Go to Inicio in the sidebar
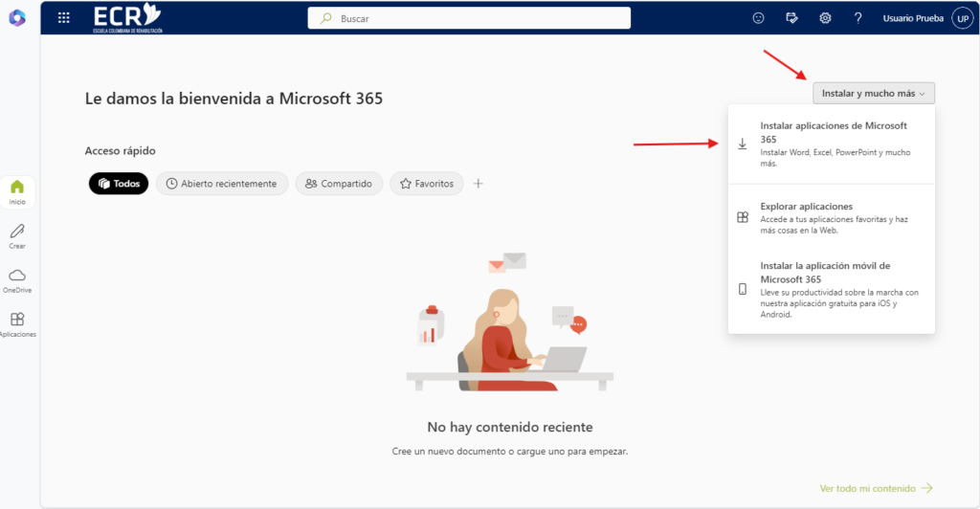 (x=17, y=191)
